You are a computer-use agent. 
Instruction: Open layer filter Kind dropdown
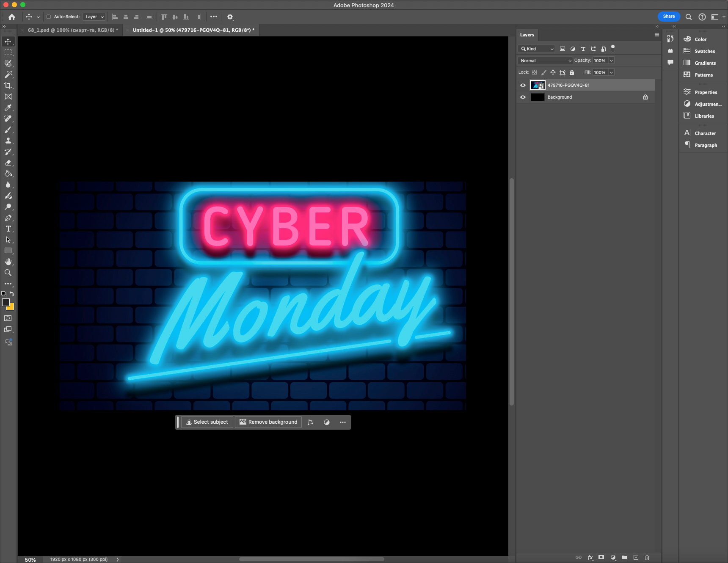pos(536,49)
